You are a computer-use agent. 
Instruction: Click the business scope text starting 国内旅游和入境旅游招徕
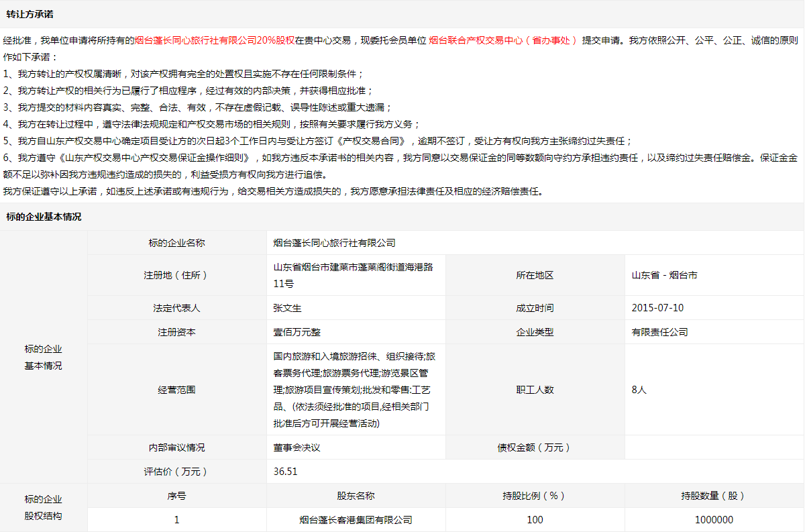point(354,390)
